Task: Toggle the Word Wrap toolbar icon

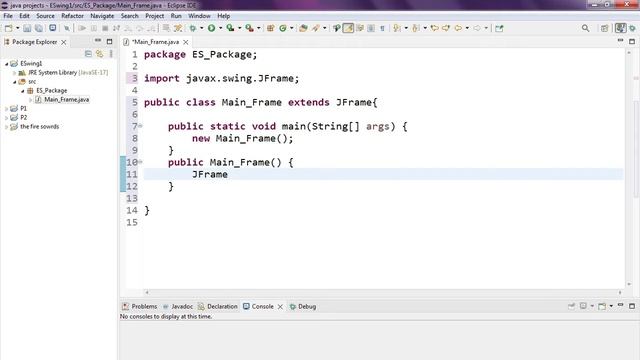Action: click(x=360, y=28)
